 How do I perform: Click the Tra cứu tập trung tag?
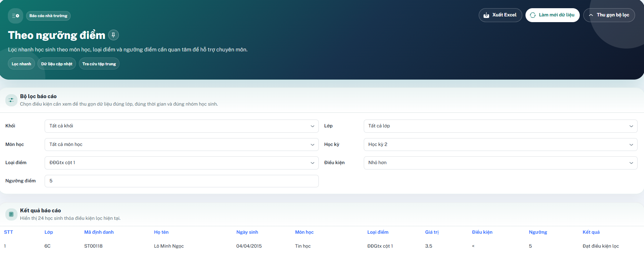[99, 64]
